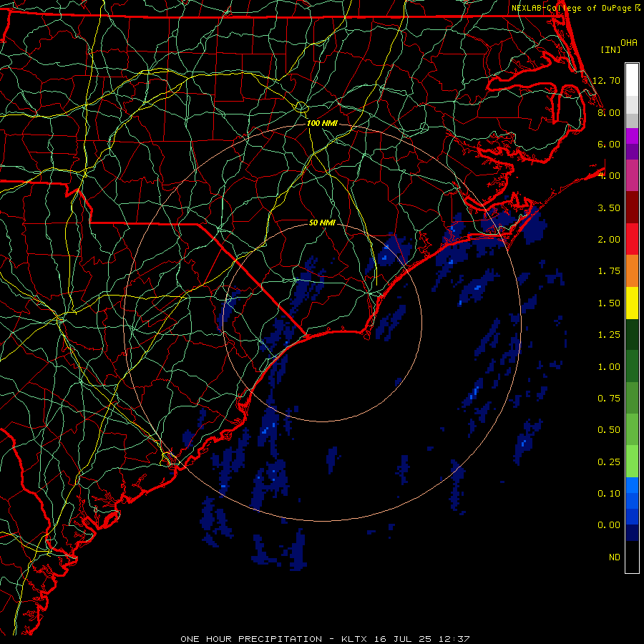Click the 0.10 legend value
Image resolution: width=644 pixels, height=644 pixels.
[609, 494]
